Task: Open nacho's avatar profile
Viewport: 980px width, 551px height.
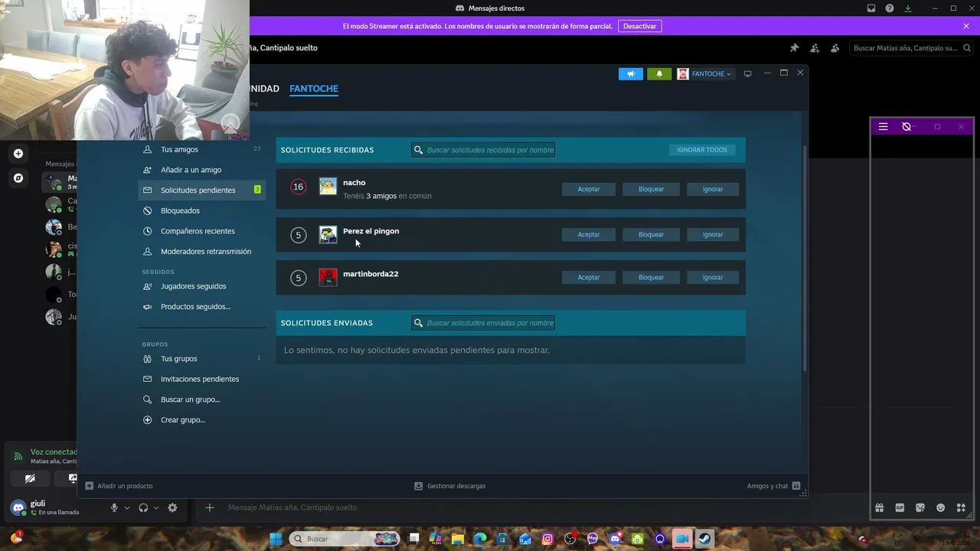Action: coord(328,187)
